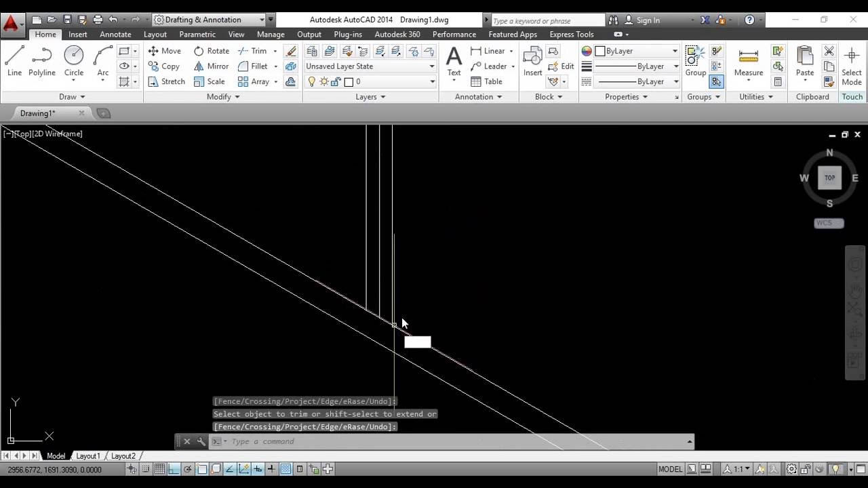Click the Plot printer icon

point(98,20)
